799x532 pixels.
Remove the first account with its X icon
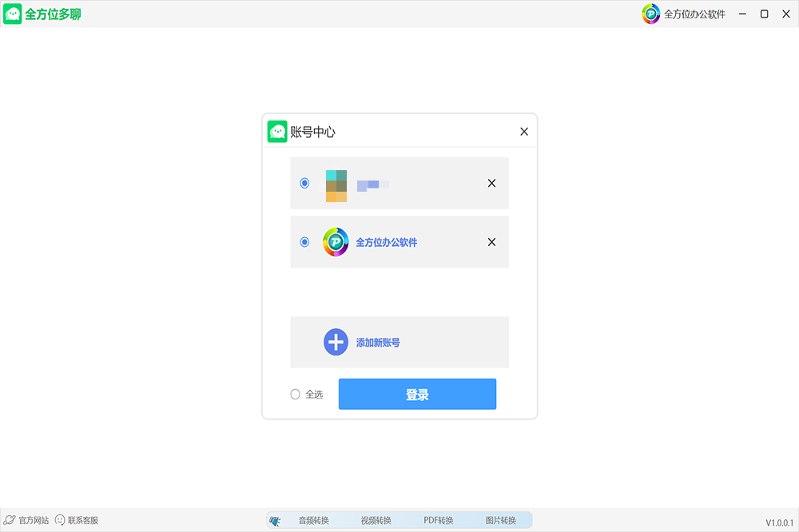click(491, 183)
